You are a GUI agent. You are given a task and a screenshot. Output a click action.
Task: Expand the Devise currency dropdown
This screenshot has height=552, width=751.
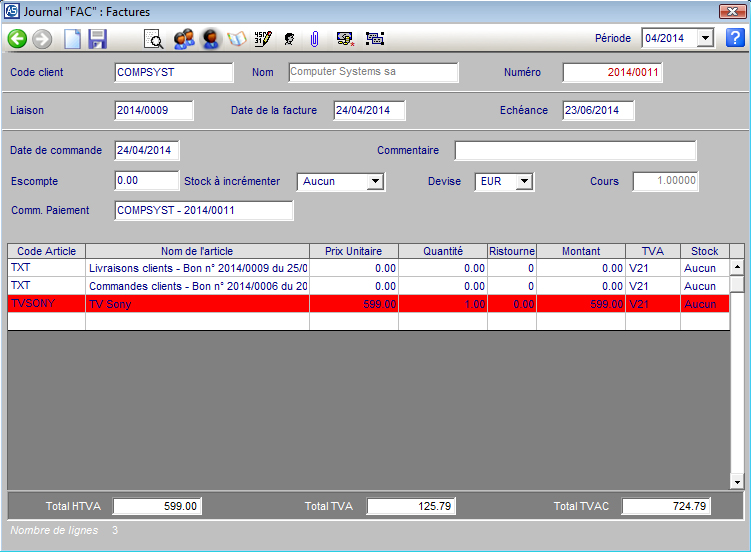(524, 181)
